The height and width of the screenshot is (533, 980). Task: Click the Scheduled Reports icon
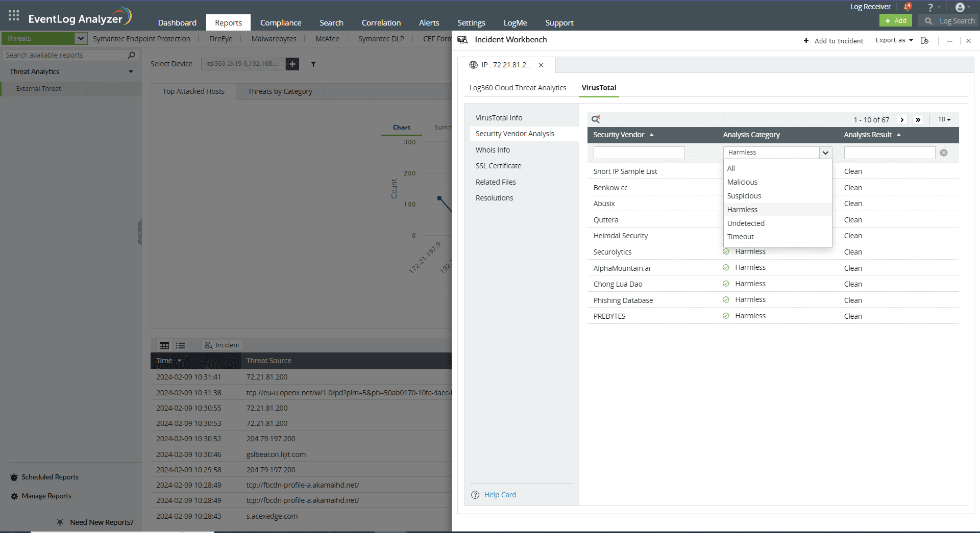coord(14,477)
